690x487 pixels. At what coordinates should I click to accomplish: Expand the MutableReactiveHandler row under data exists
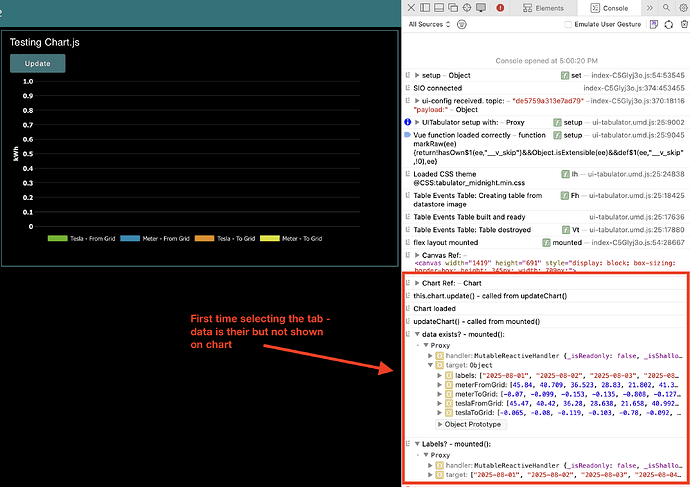[430, 355]
